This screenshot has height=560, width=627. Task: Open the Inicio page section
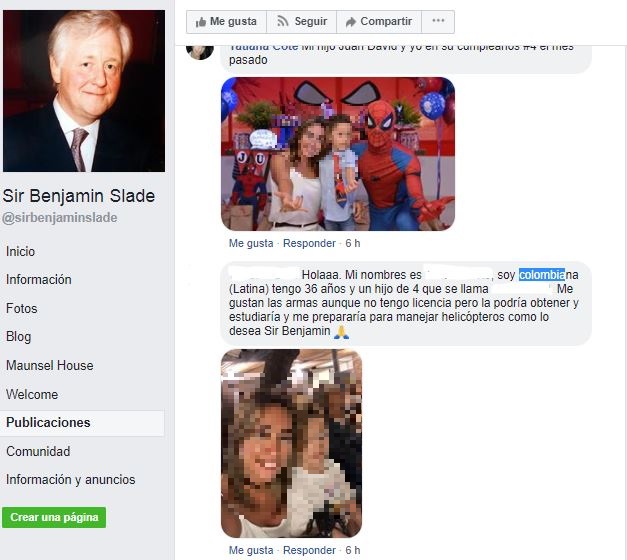click(20, 252)
